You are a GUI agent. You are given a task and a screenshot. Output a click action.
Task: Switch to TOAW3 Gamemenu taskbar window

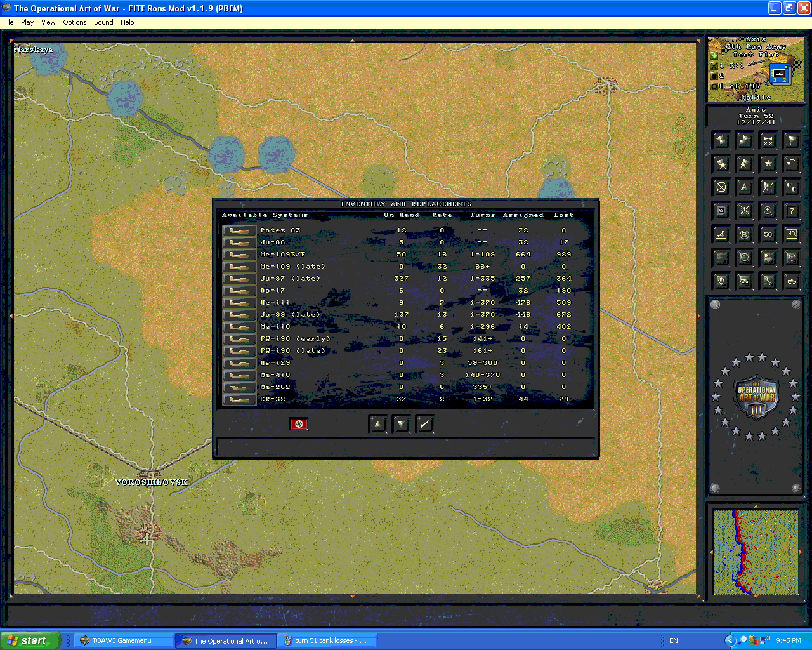(x=124, y=641)
